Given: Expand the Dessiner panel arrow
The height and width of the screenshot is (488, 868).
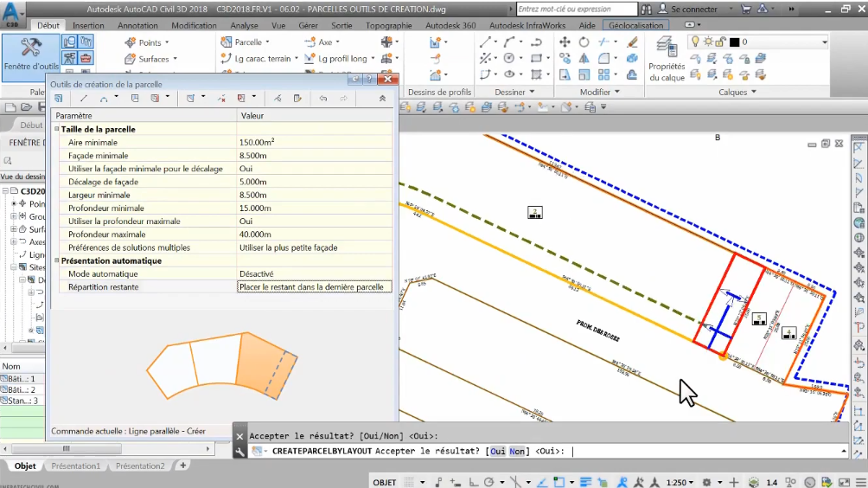Looking at the screenshot, I should pos(532,92).
